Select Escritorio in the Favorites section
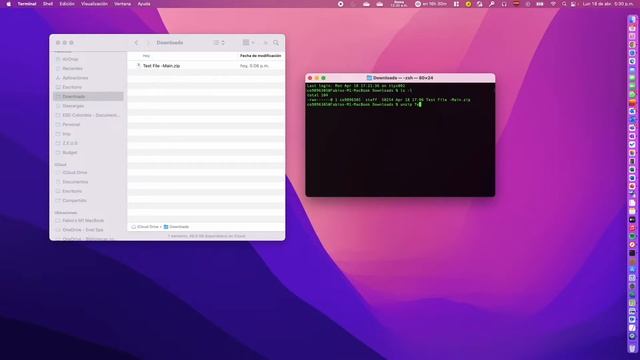This screenshot has width=640, height=360. click(x=72, y=87)
